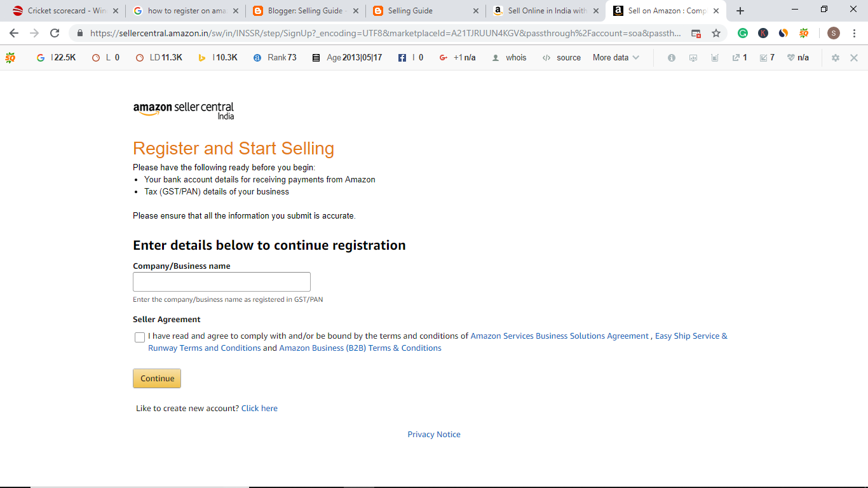View the site security lock icon
Image resolution: width=868 pixels, height=488 pixels.
(80, 33)
